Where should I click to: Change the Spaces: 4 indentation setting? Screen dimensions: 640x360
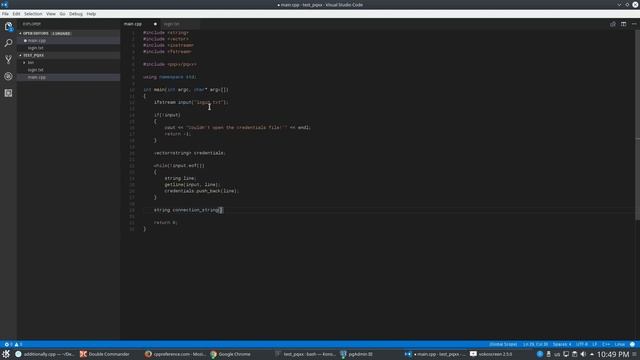pyautogui.click(x=562, y=344)
